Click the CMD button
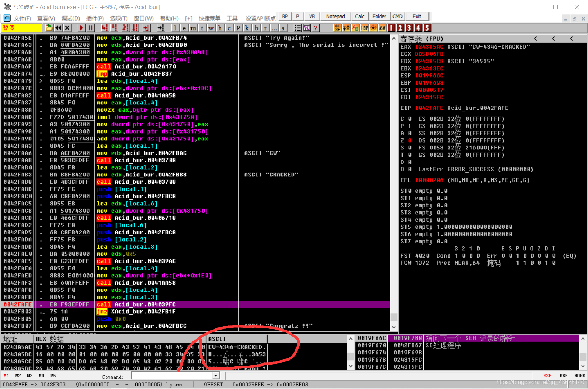The height and width of the screenshot is (389, 588). (398, 17)
